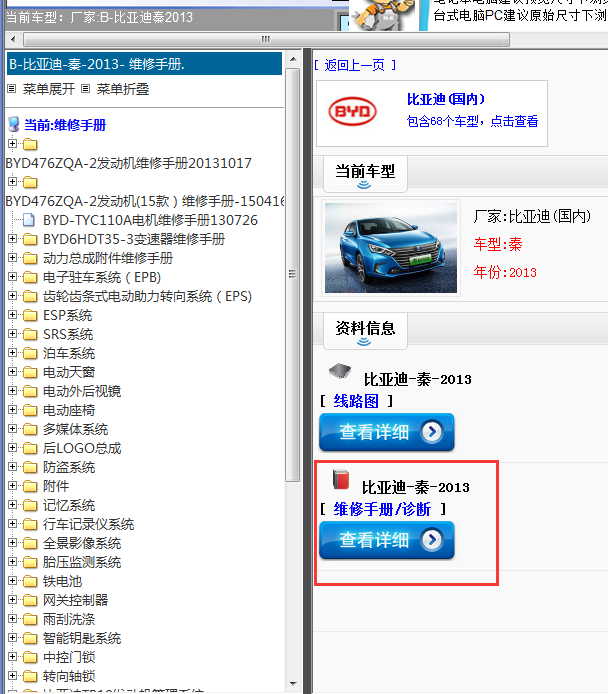
Task: Click the B-比亚迪-秦-2013- 维修手册 header
Action: pos(144,64)
